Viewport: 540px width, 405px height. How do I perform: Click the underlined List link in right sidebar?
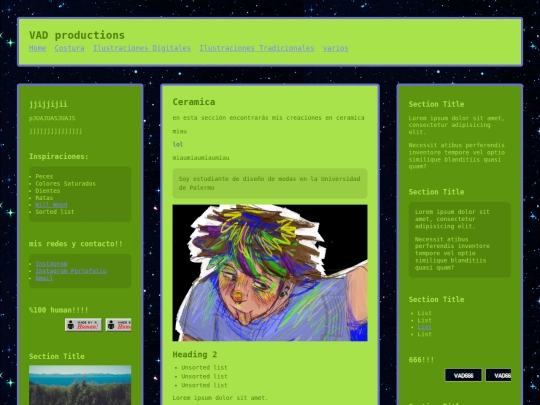tap(424, 327)
